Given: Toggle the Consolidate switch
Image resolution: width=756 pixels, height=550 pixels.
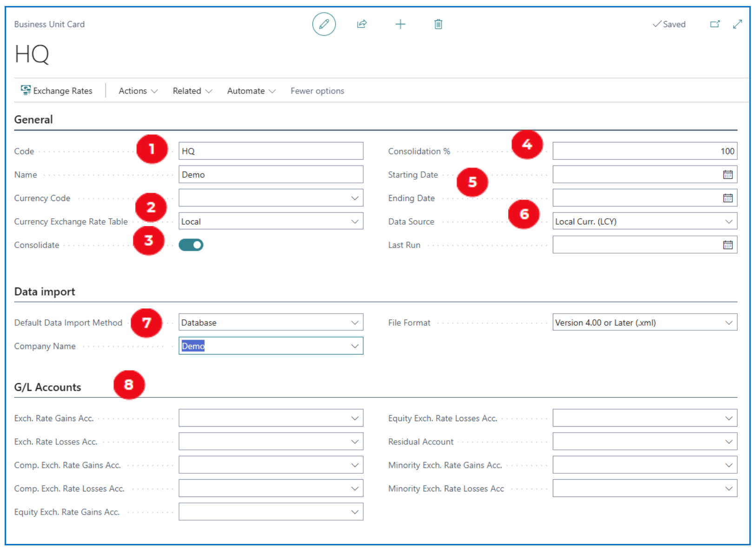Looking at the screenshot, I should [191, 245].
